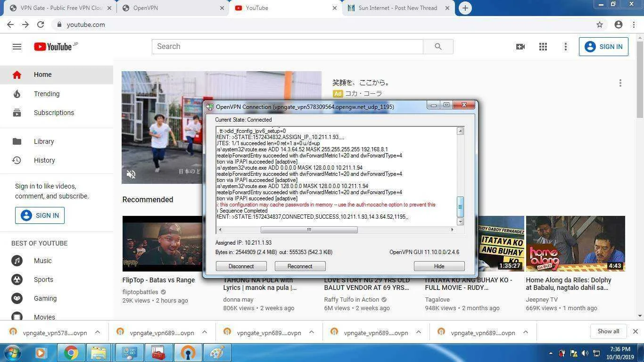644x362 pixels.
Task: Go forward with the browser forward arrow
Action: 25,25
